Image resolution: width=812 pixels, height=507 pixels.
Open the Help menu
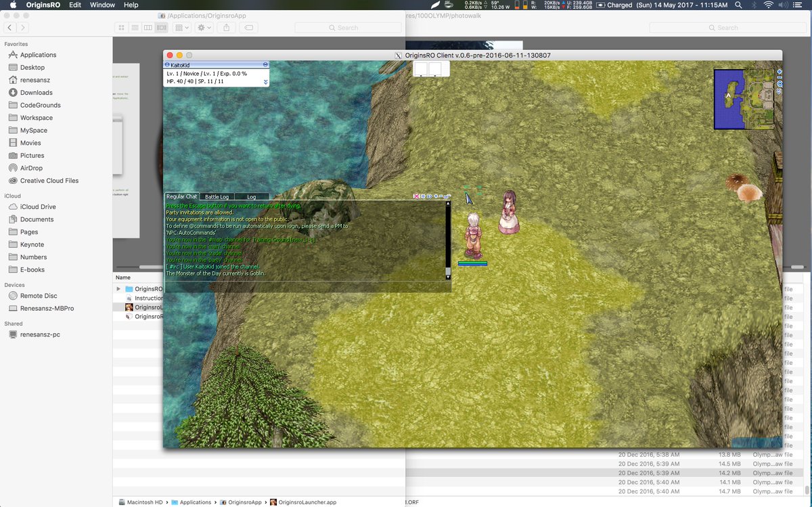pos(131,5)
